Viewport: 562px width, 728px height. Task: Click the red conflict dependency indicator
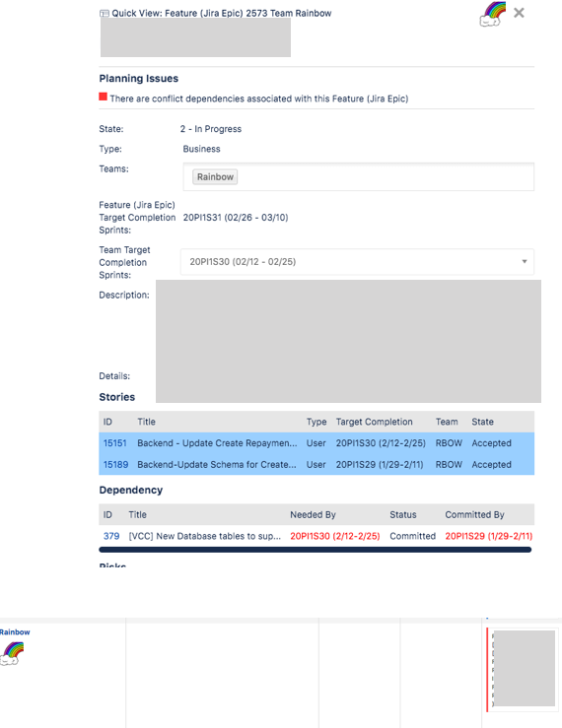pyautogui.click(x=104, y=97)
